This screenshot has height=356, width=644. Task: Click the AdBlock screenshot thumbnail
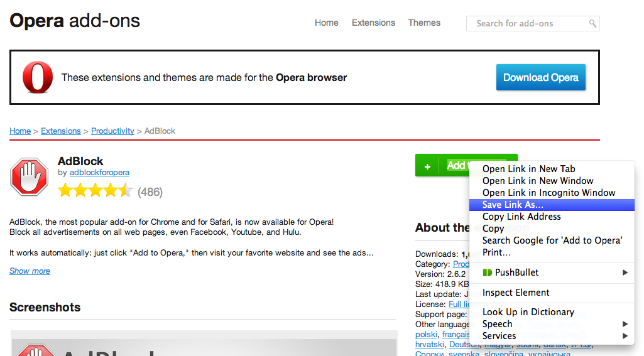pyautogui.click(x=204, y=343)
